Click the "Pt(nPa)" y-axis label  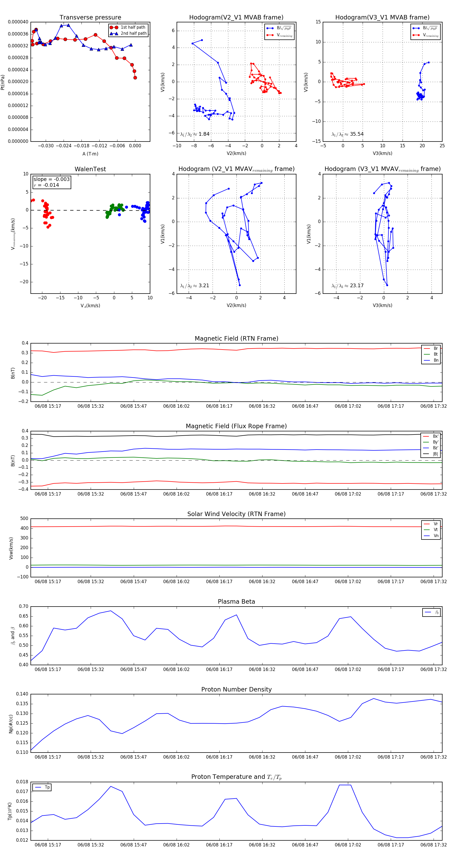(x=3, y=82)
